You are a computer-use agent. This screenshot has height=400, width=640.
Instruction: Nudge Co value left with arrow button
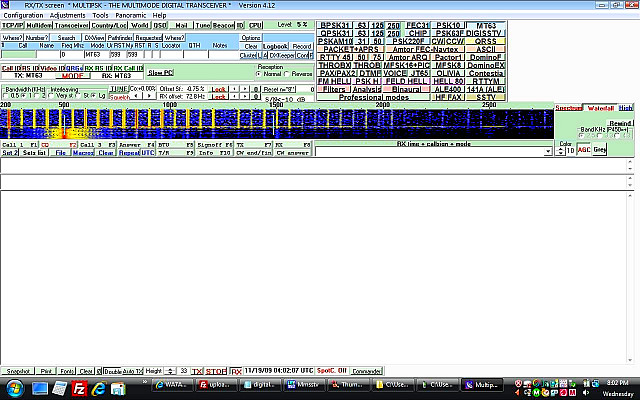[x=136, y=96]
